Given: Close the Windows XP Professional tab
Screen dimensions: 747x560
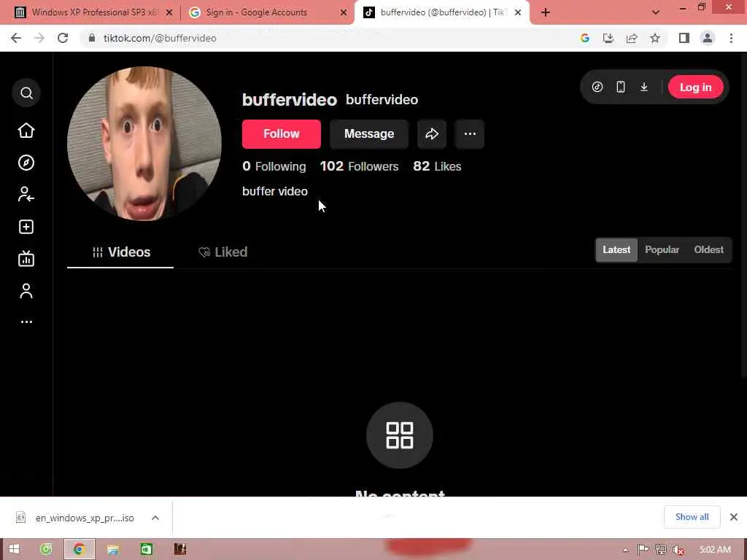Looking at the screenshot, I should point(169,13).
